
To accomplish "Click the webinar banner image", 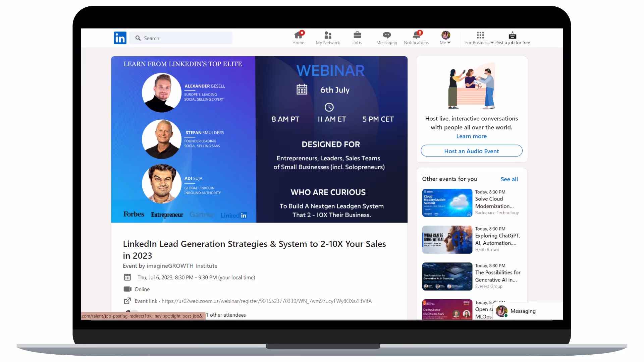I will [259, 139].
